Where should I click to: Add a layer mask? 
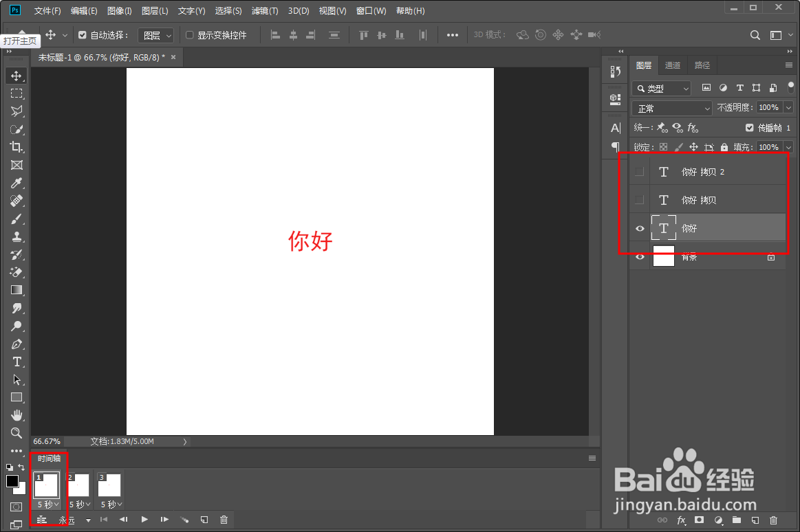699,520
